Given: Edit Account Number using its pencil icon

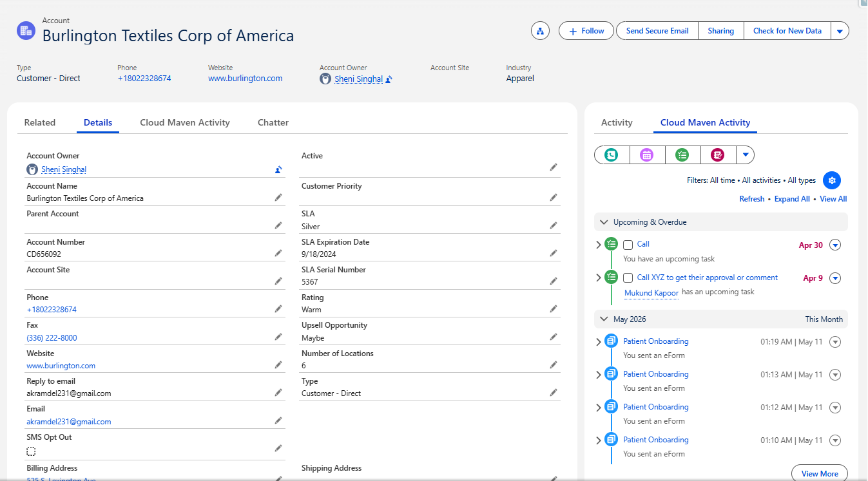Looking at the screenshot, I should (278, 254).
